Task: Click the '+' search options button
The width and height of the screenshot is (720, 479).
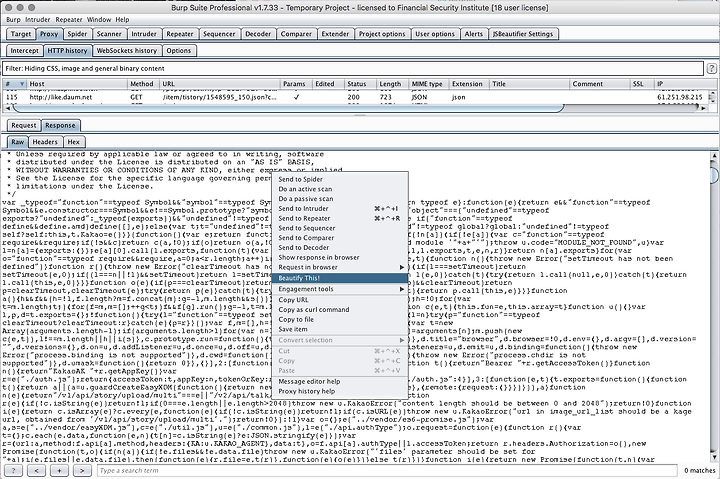Action: [x=59, y=470]
